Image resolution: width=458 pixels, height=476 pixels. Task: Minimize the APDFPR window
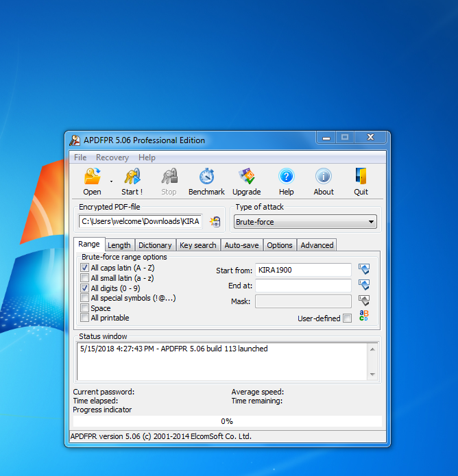click(x=326, y=138)
